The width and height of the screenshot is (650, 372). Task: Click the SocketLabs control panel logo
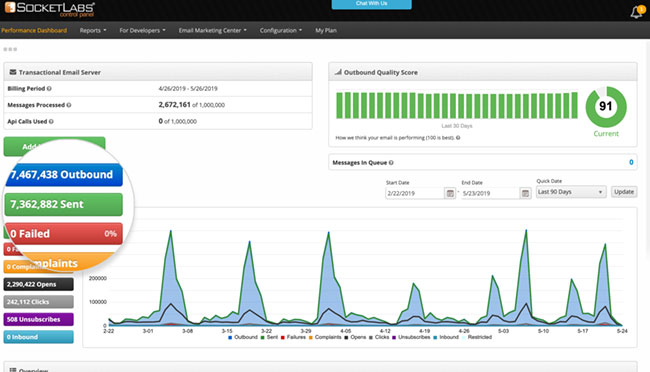point(50,9)
